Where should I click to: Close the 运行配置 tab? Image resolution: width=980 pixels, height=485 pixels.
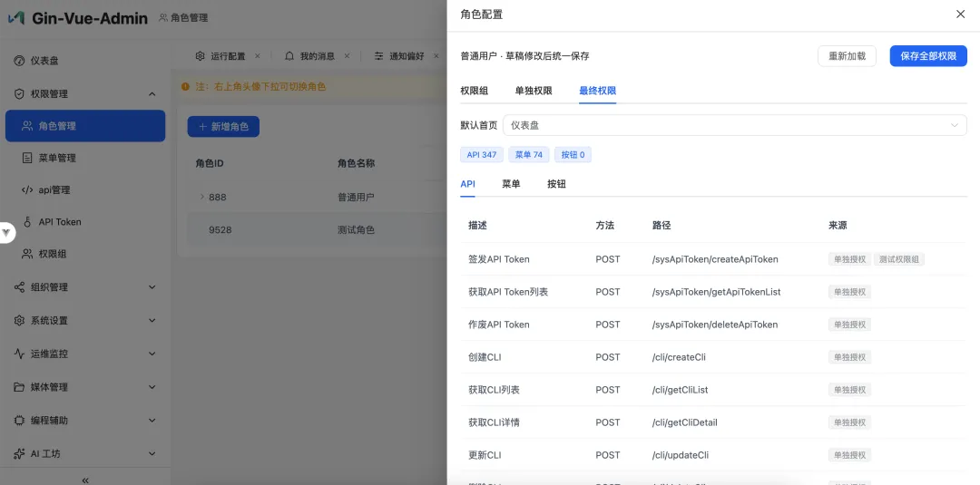258,55
